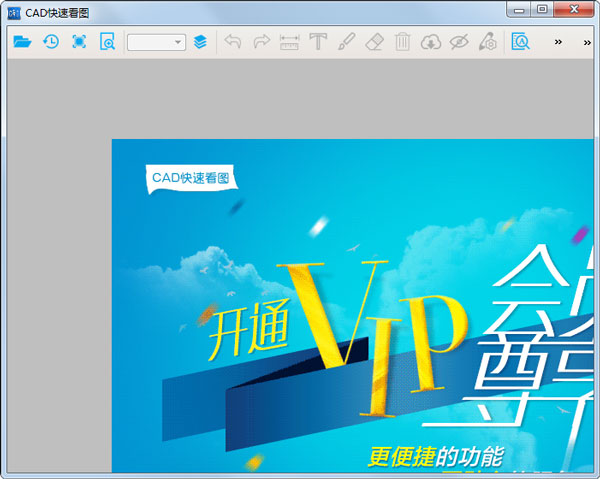Screen dimensions: 600x479
Task: Open the layout selection combo box
Action: (157, 42)
